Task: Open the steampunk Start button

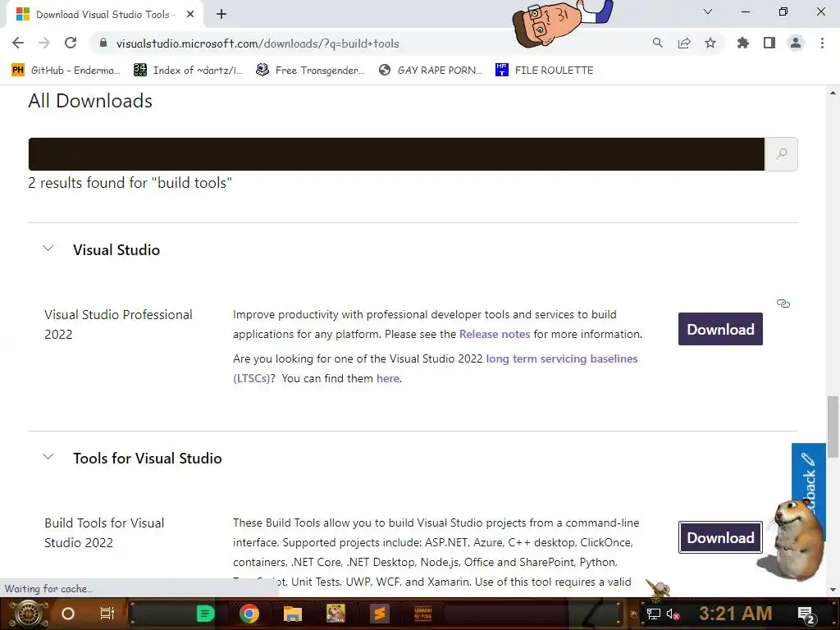Action: click(29, 614)
